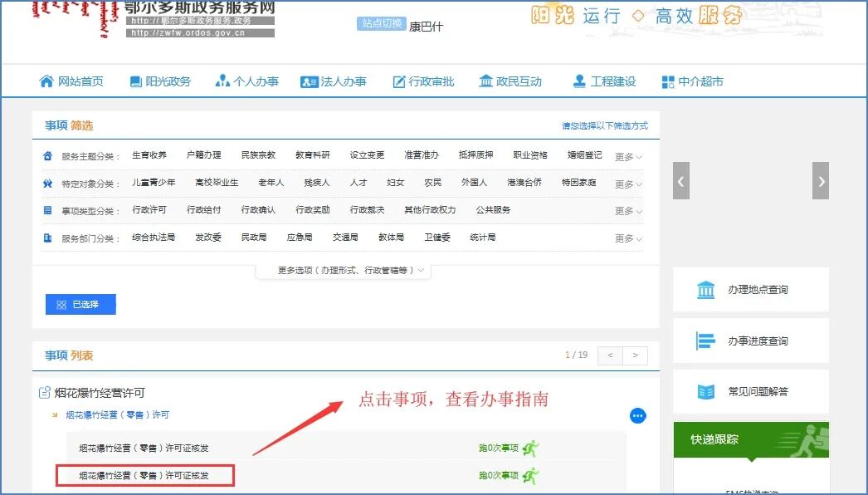This screenshot has width=868, height=495.
Task: Click the 中介超市 grid icon
Action: [666, 81]
